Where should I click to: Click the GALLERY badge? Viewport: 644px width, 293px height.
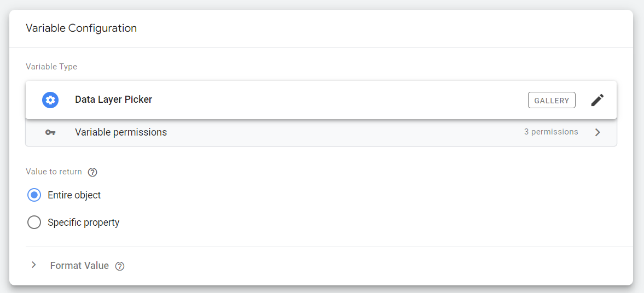(x=552, y=100)
